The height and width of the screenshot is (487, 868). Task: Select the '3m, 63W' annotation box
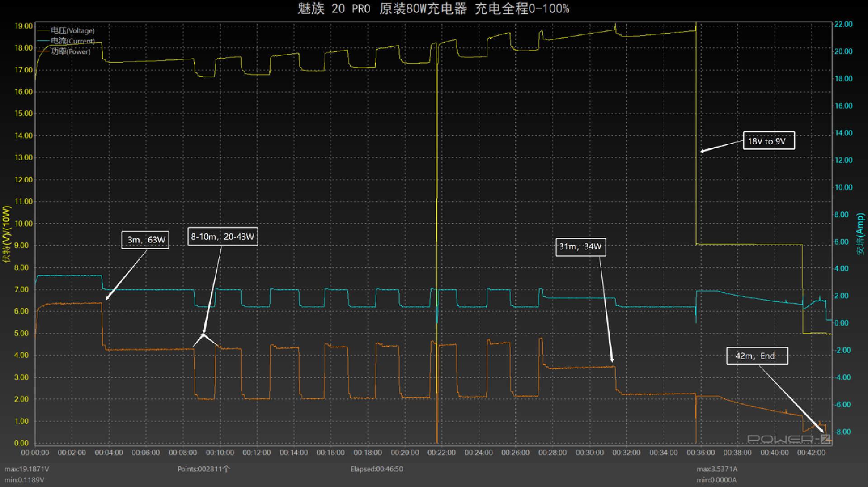145,240
